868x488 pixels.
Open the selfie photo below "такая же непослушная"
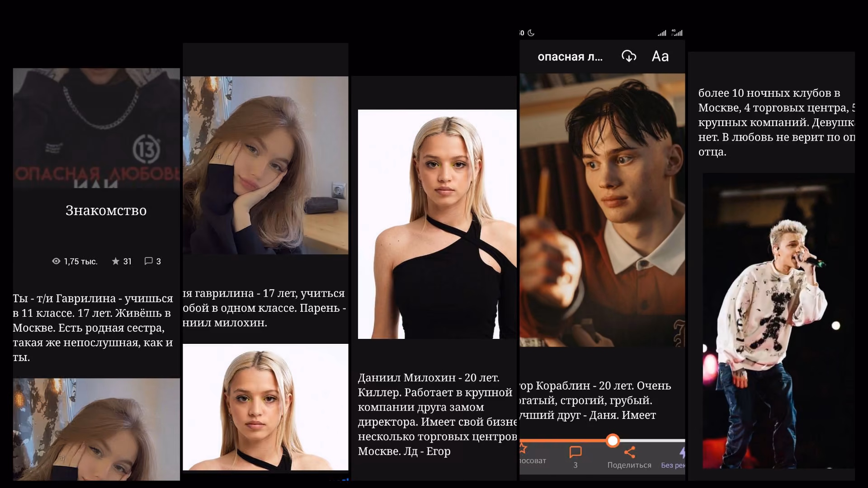(x=96, y=429)
